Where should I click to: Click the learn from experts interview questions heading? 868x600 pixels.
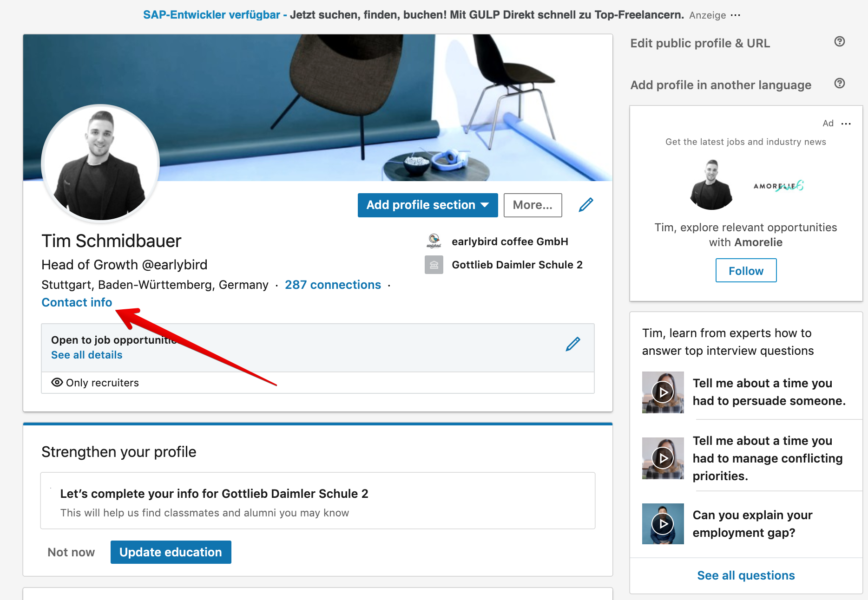(728, 342)
